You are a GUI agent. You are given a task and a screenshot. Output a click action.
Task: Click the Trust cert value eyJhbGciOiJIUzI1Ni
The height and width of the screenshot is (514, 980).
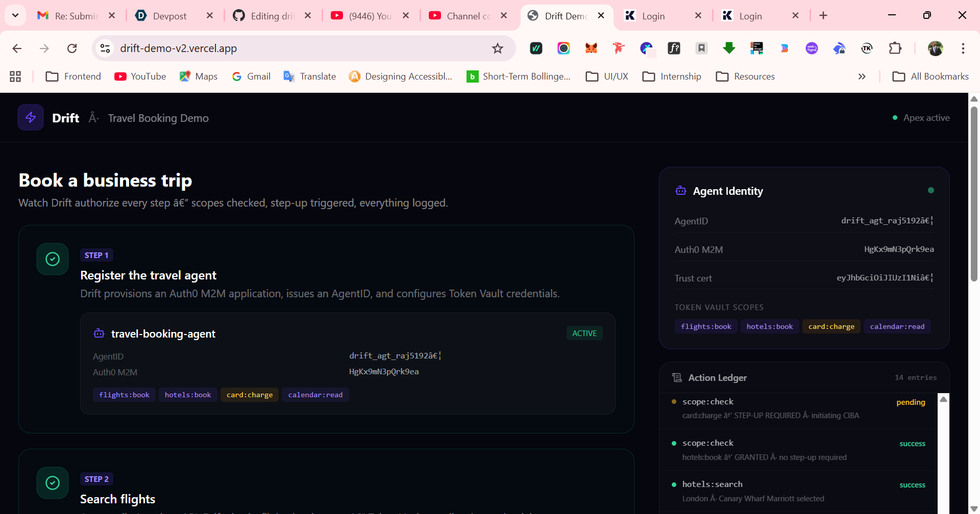click(x=885, y=278)
